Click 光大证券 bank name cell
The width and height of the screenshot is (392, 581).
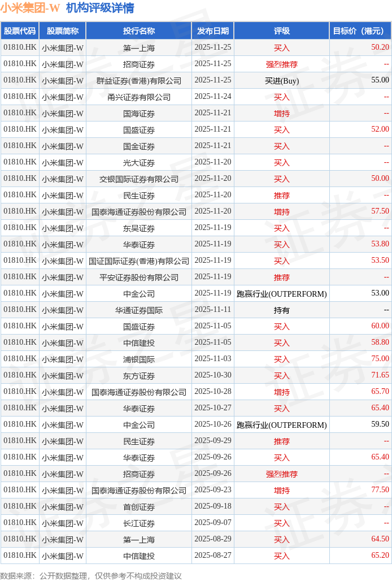coord(139,162)
